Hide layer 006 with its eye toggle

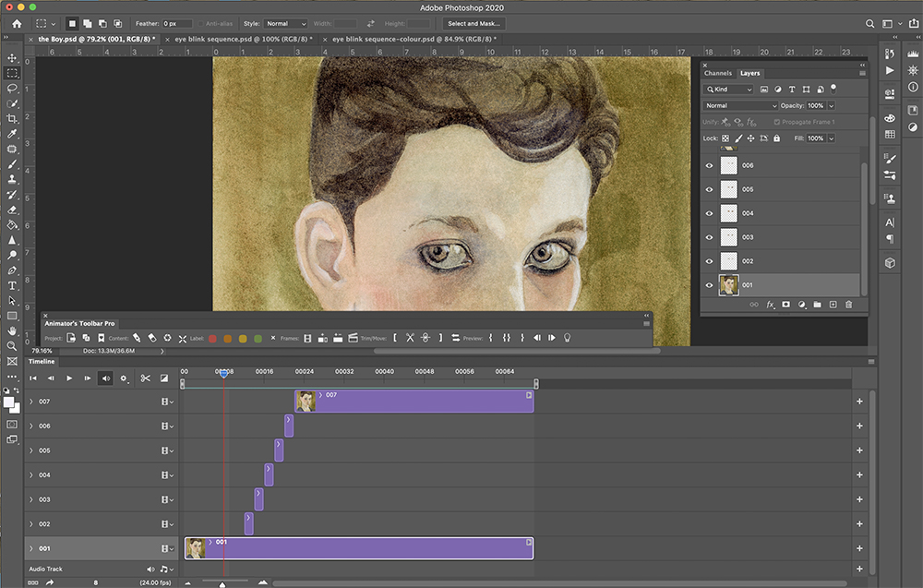coord(708,166)
